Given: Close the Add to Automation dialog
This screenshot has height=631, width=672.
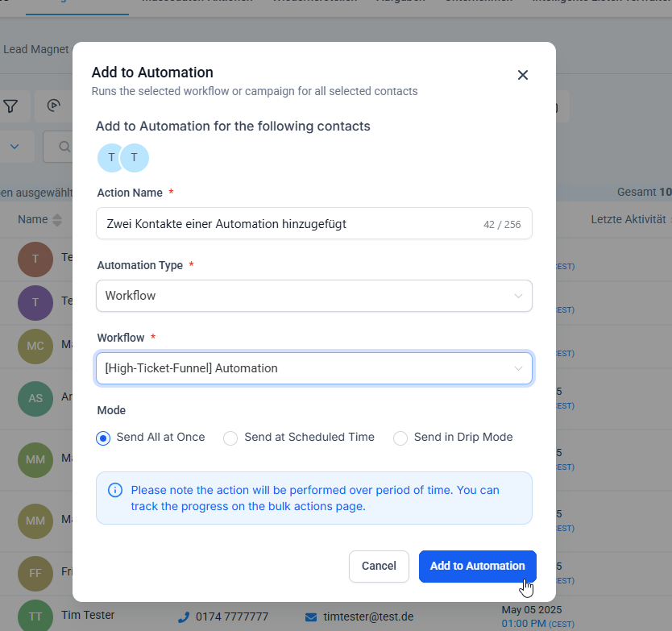Looking at the screenshot, I should [x=523, y=75].
